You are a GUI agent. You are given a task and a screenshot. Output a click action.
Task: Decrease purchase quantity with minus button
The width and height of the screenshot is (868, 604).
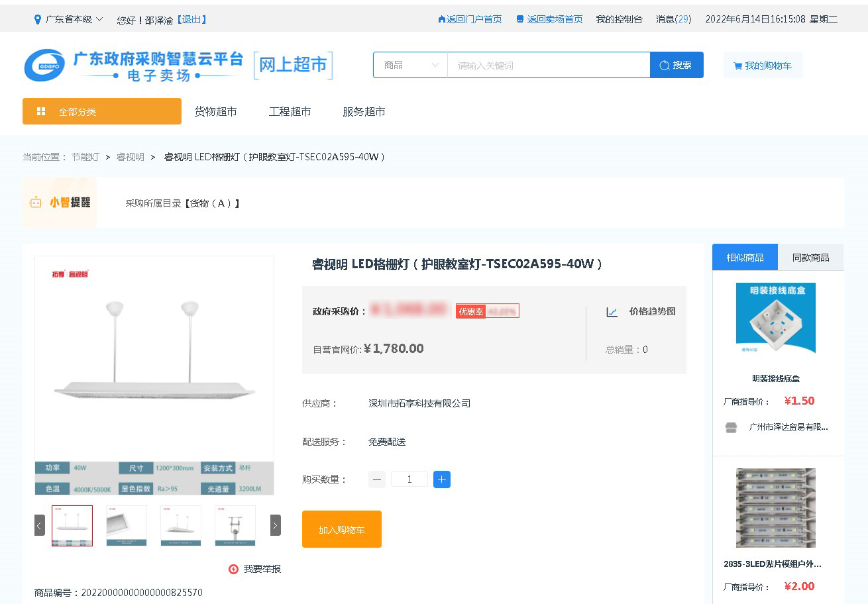377,479
